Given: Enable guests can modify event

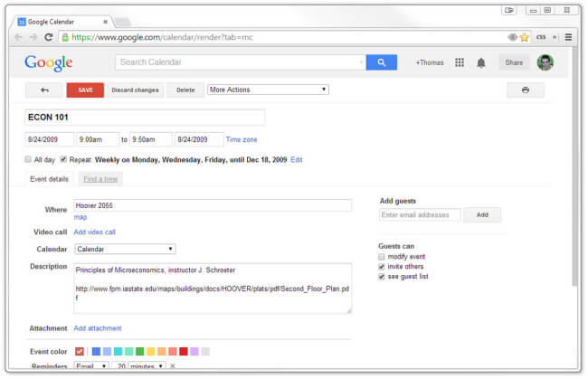Looking at the screenshot, I should [x=382, y=257].
